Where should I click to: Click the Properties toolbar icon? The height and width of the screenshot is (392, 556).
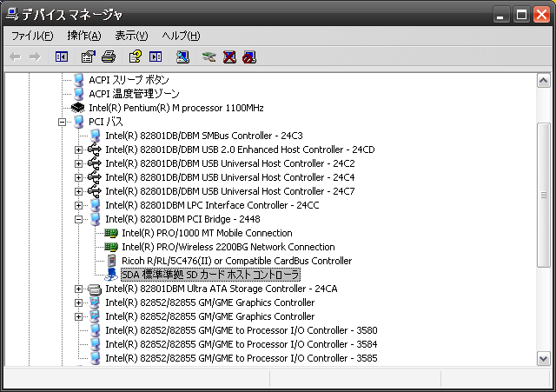click(x=88, y=57)
